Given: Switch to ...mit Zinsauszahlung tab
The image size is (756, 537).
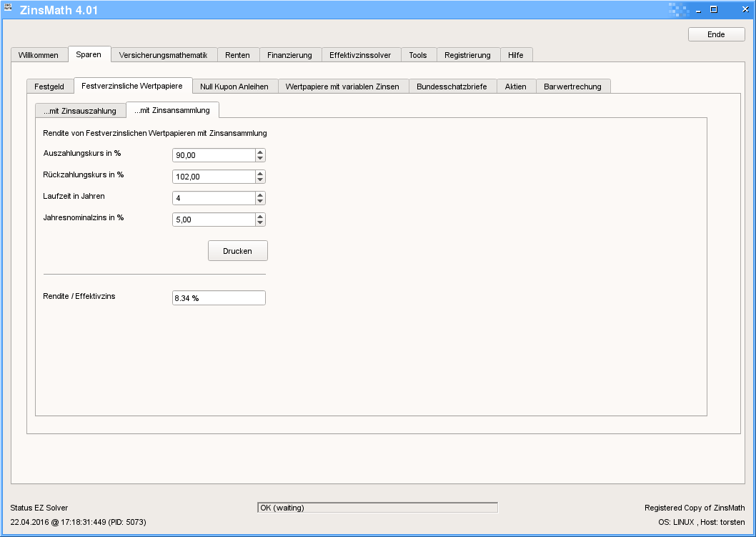Looking at the screenshot, I should 80,111.
